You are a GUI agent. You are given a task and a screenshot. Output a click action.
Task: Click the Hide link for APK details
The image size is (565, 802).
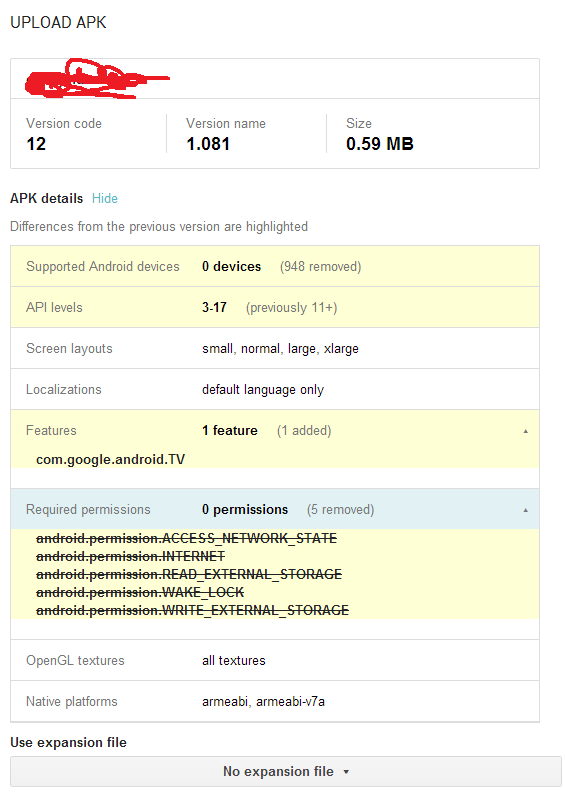105,198
